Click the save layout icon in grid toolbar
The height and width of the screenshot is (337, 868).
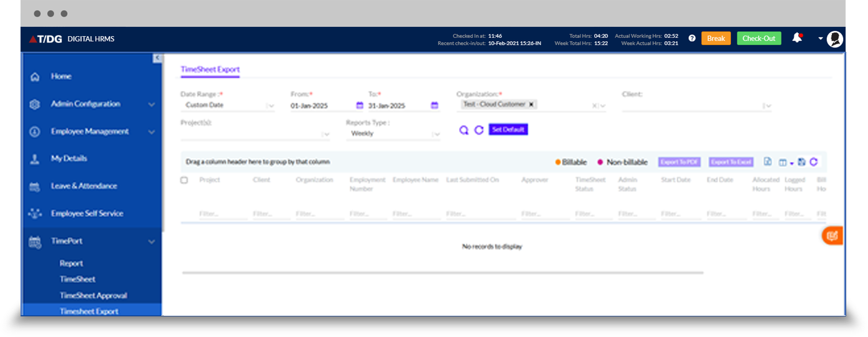(801, 161)
